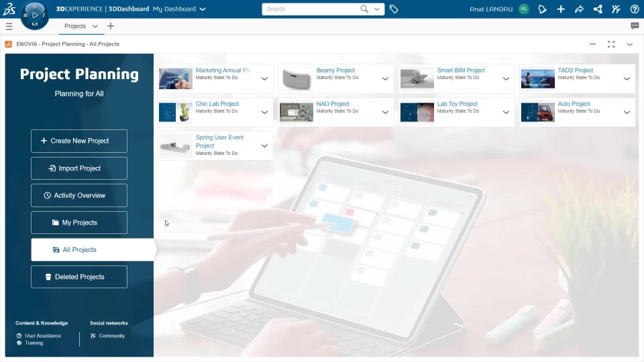Expand the Marketing Annual Plan project card menu
This screenshot has width=644, height=362.
tap(264, 78)
